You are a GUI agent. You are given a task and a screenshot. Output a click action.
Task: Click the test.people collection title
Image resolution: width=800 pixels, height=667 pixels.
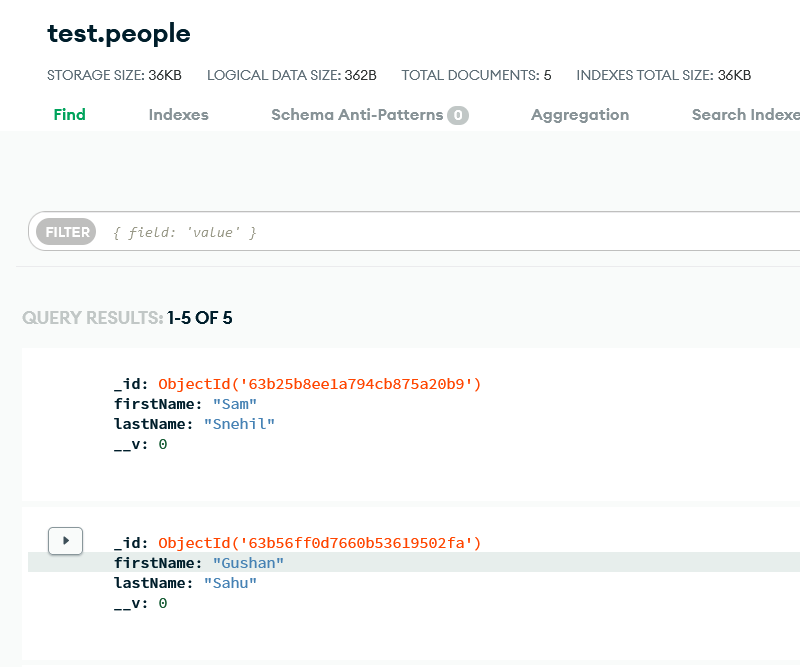tap(119, 34)
